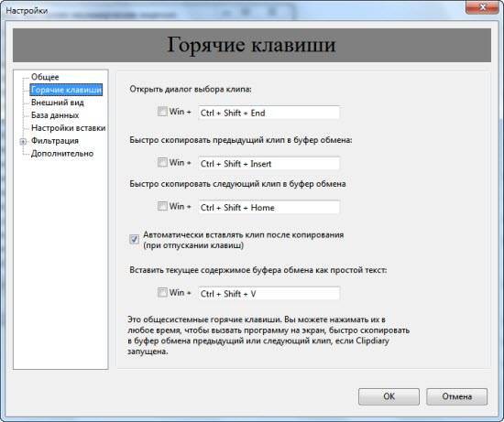Expand the Фильтрация tree node
Image resolution: width=504 pixels, height=422 pixels.
(x=23, y=141)
